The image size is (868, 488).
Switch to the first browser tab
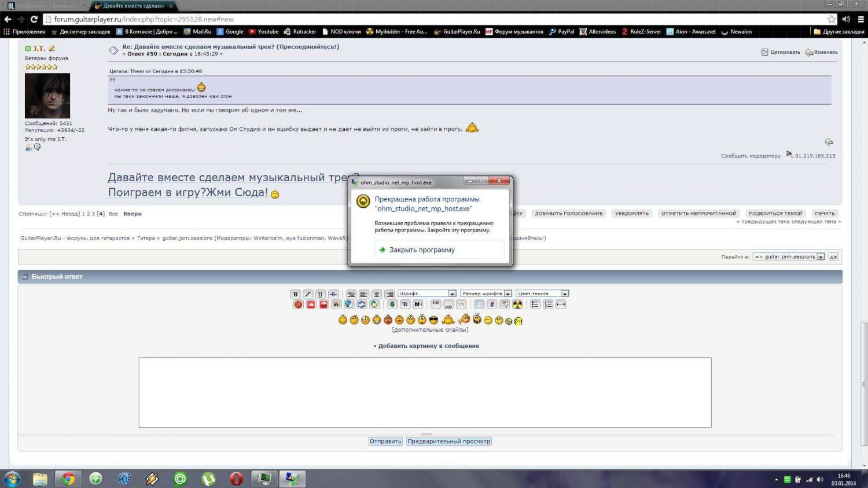point(45,6)
